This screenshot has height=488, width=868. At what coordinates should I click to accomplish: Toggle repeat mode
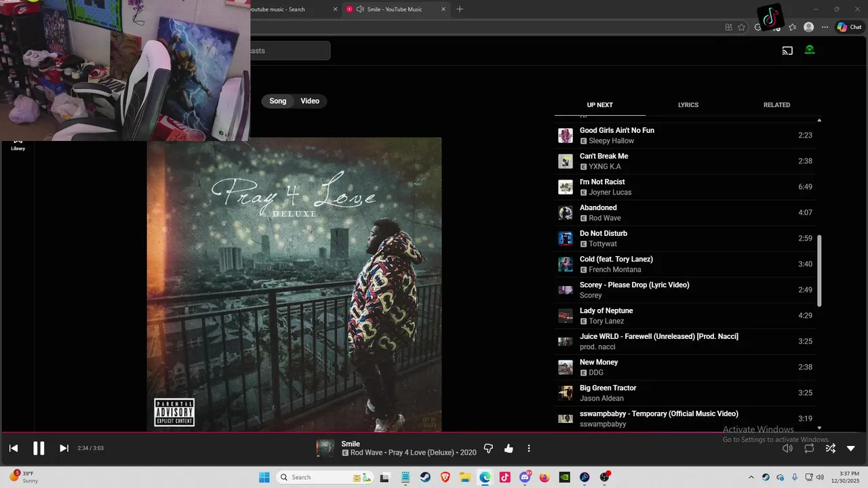tap(809, 448)
